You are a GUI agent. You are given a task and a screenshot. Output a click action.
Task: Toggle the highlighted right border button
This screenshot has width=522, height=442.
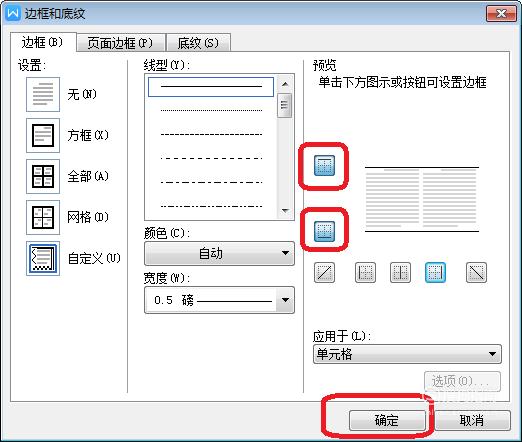435,273
